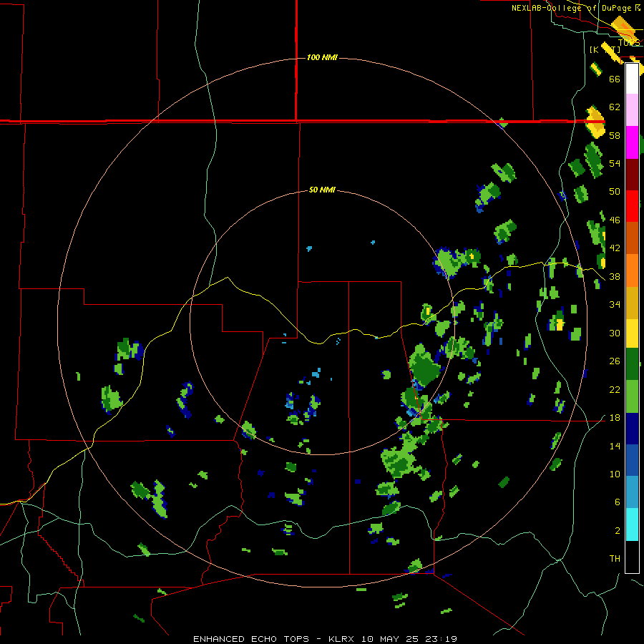Click the legend value 2
The height and width of the screenshot is (644, 644).
coord(617,530)
